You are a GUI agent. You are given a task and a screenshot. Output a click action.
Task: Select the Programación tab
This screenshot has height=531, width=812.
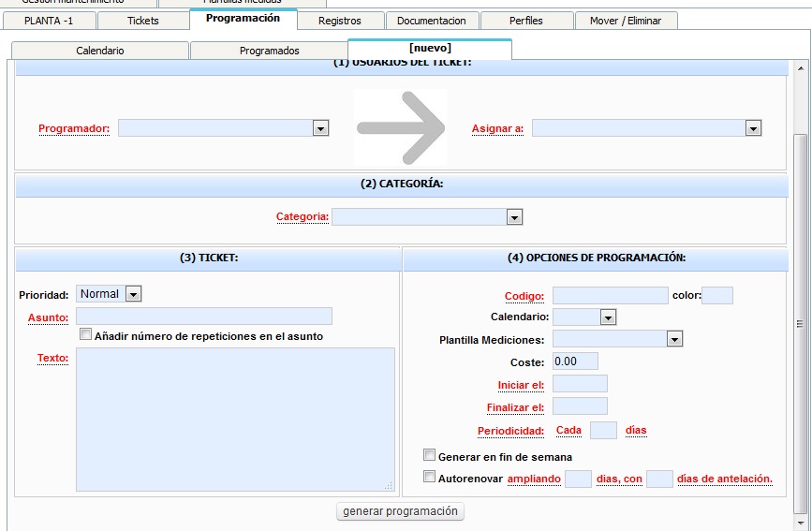click(243, 19)
